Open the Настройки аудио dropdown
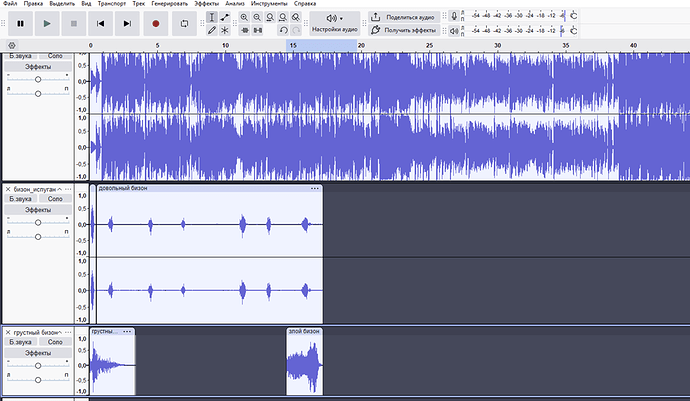The width and height of the screenshot is (690, 401). pyautogui.click(x=334, y=23)
